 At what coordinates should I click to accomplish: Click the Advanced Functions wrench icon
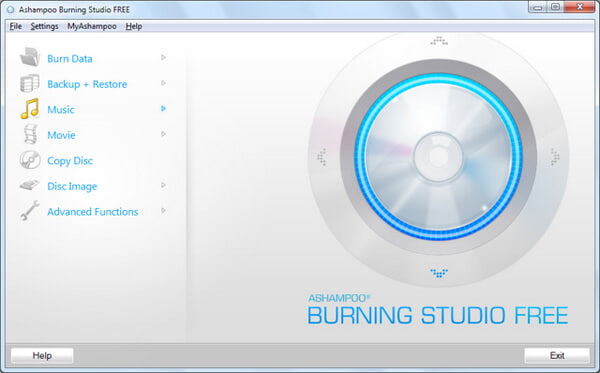click(29, 210)
